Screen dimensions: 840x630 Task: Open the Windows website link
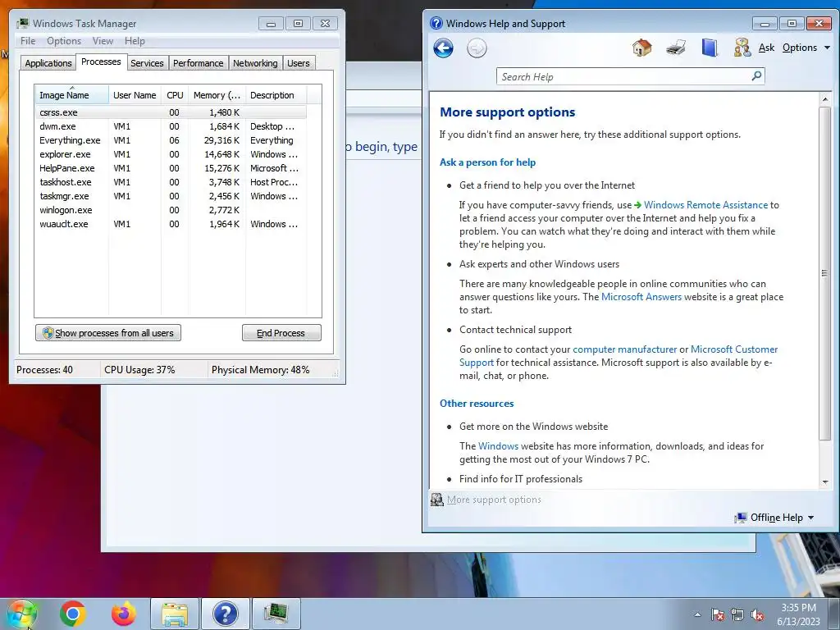pyautogui.click(x=498, y=445)
